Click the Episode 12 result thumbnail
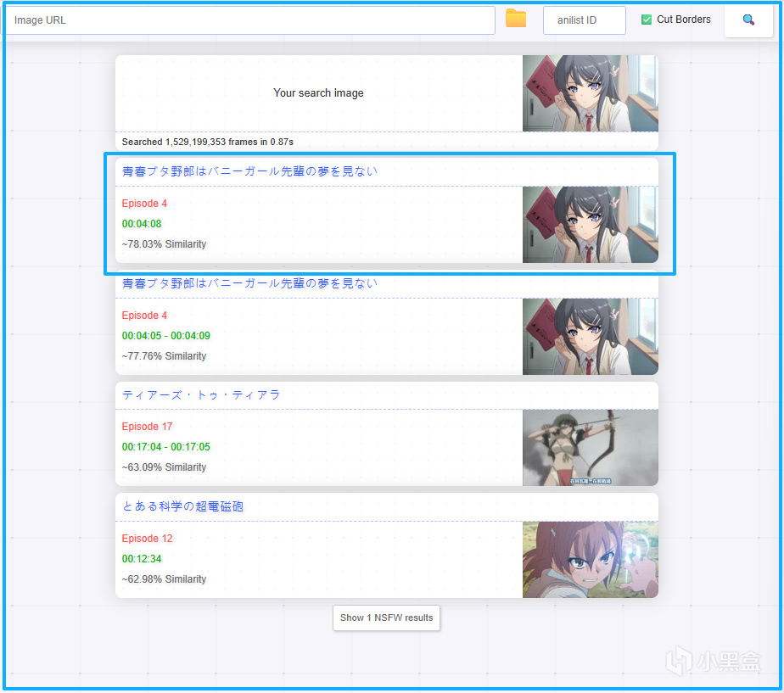784x693 pixels. [x=590, y=560]
